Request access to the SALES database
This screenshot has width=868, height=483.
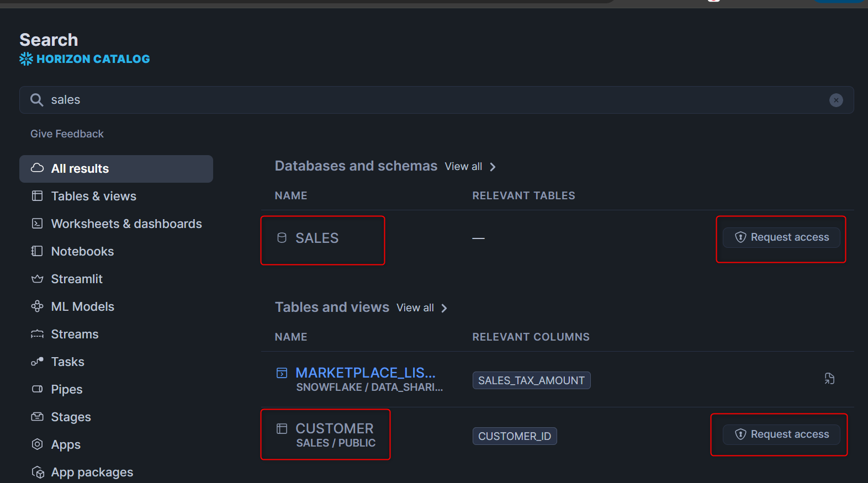click(x=781, y=237)
